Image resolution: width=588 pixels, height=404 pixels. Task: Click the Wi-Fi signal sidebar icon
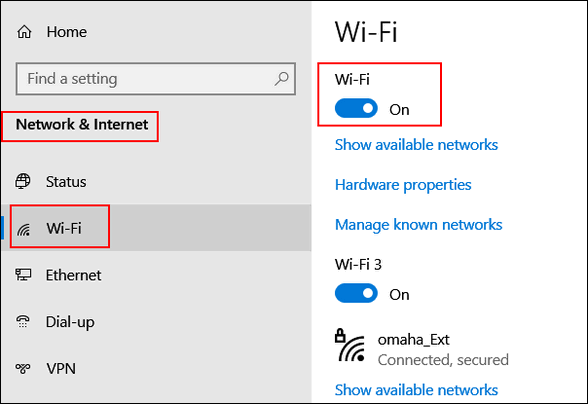[x=24, y=228]
